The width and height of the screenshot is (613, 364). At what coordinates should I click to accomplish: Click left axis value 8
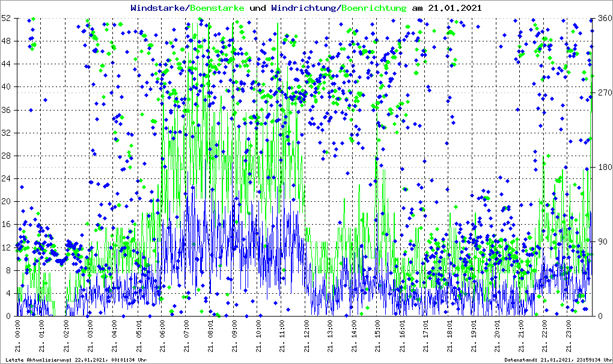7,271
